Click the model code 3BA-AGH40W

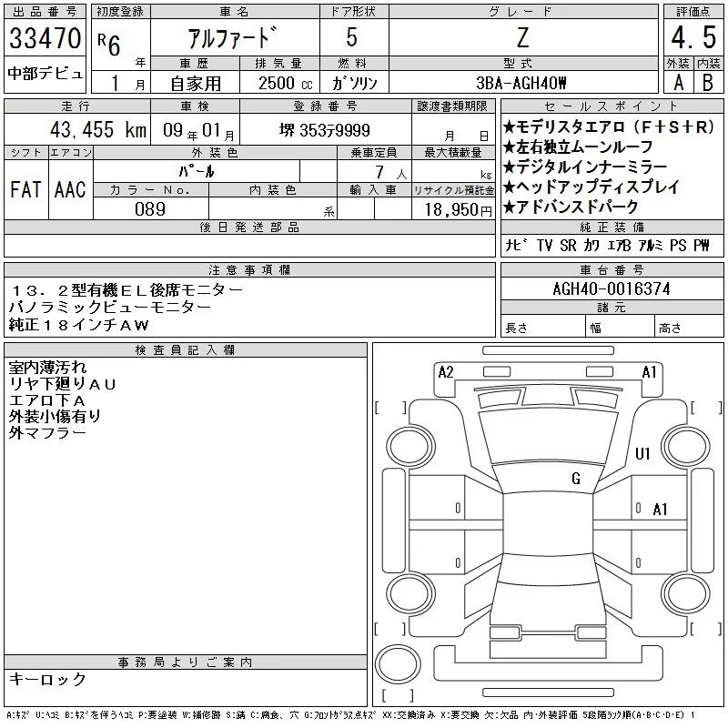pos(521,83)
